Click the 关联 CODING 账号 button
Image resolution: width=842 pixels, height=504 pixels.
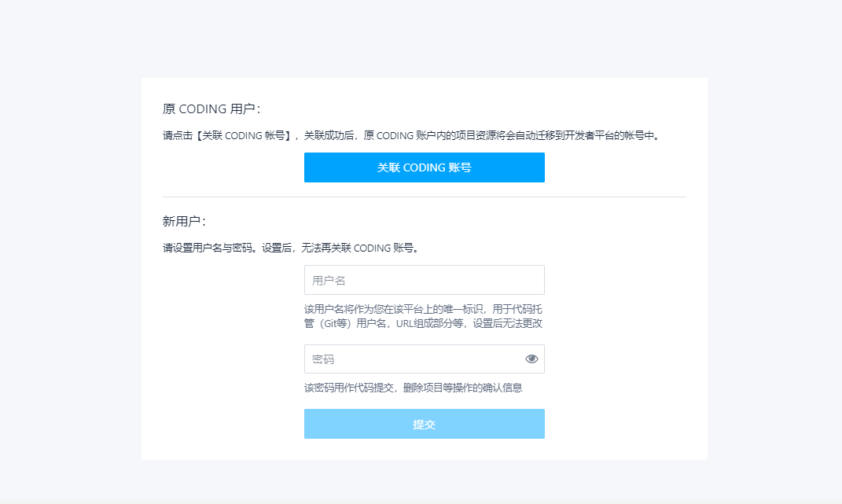(425, 167)
